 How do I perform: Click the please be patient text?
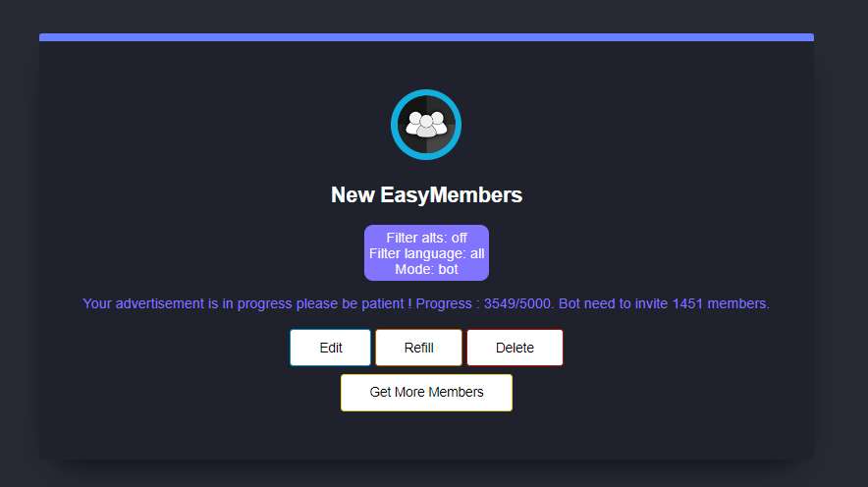pos(350,303)
